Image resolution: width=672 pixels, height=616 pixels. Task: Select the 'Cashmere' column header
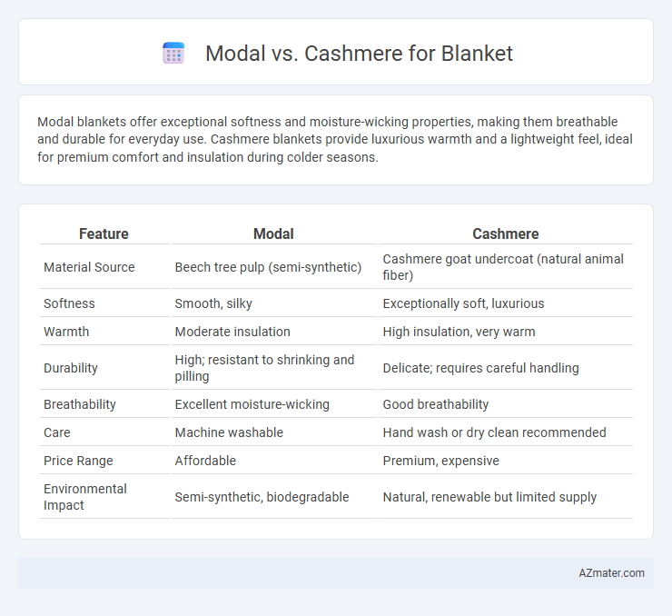tap(506, 233)
